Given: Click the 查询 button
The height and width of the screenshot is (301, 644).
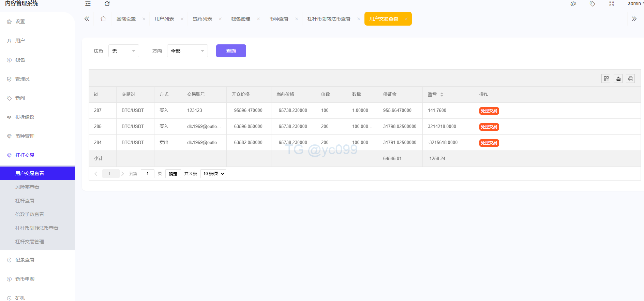Looking at the screenshot, I should pyautogui.click(x=231, y=51).
